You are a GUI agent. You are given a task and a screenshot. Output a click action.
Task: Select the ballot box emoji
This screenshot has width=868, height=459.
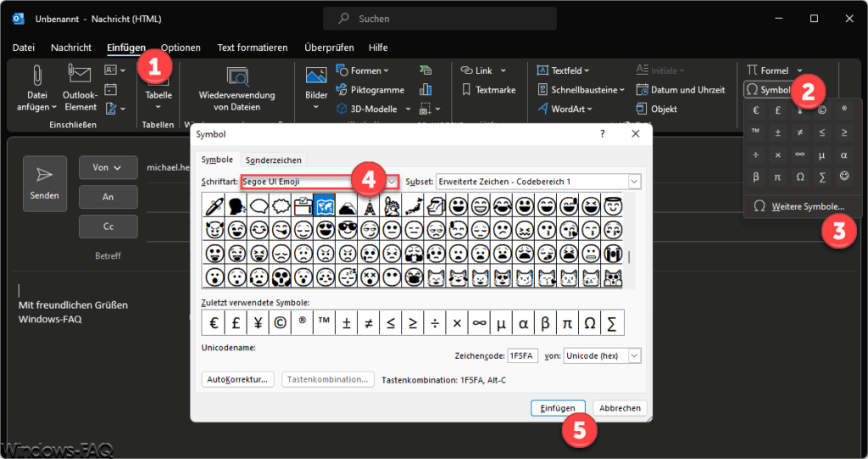pos(303,205)
